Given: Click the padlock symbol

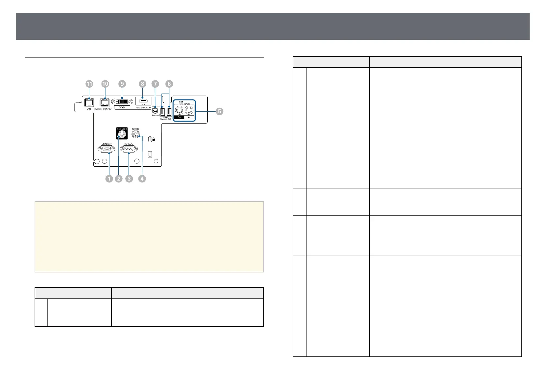Looking at the screenshot, I should coord(154,139).
